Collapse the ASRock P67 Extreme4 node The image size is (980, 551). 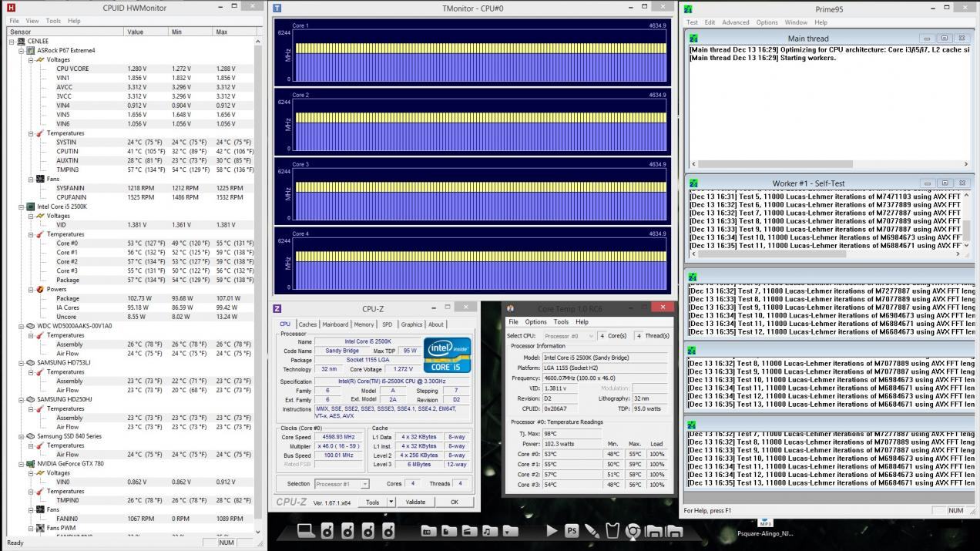[x=22, y=51]
